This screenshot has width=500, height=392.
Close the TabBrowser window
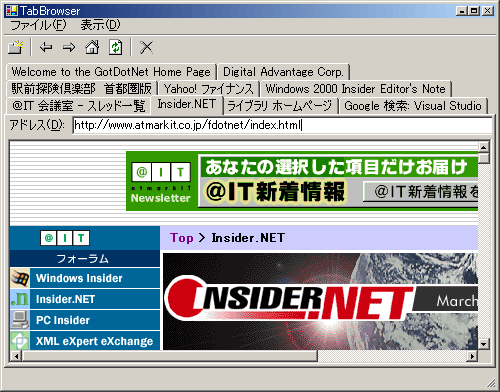(x=487, y=11)
